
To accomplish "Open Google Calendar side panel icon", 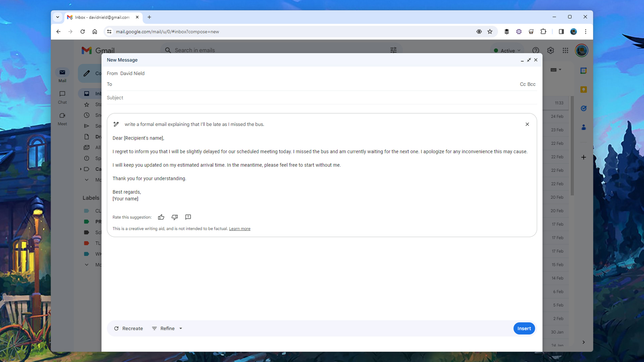I will 583,71.
